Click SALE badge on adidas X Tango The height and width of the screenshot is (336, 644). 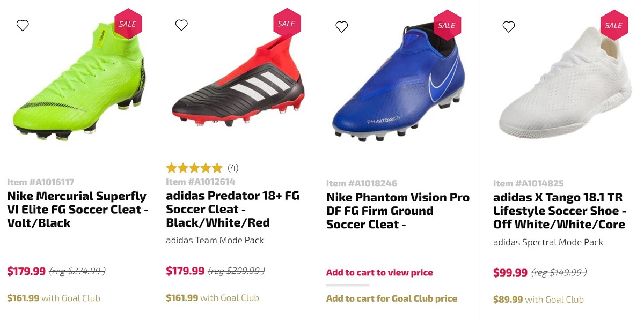pyautogui.click(x=613, y=25)
